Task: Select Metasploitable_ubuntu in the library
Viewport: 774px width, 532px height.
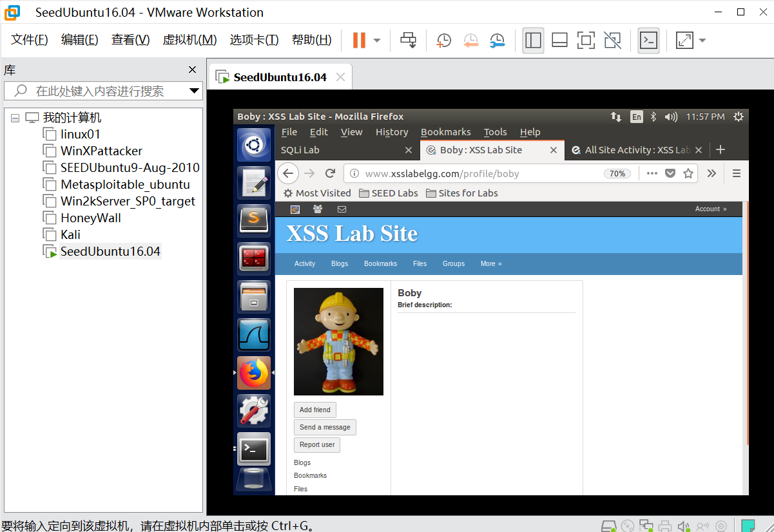Action: [125, 184]
